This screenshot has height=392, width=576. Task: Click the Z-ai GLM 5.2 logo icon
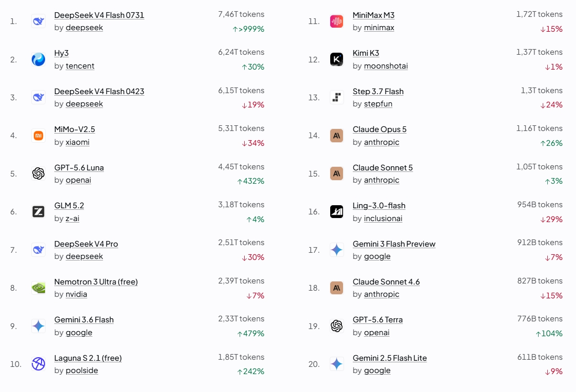38,212
